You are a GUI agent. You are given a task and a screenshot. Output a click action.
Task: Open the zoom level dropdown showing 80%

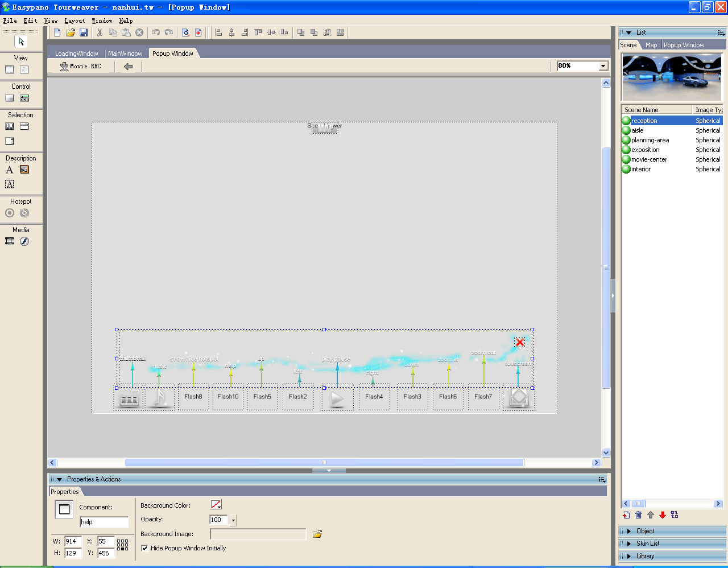pos(602,65)
